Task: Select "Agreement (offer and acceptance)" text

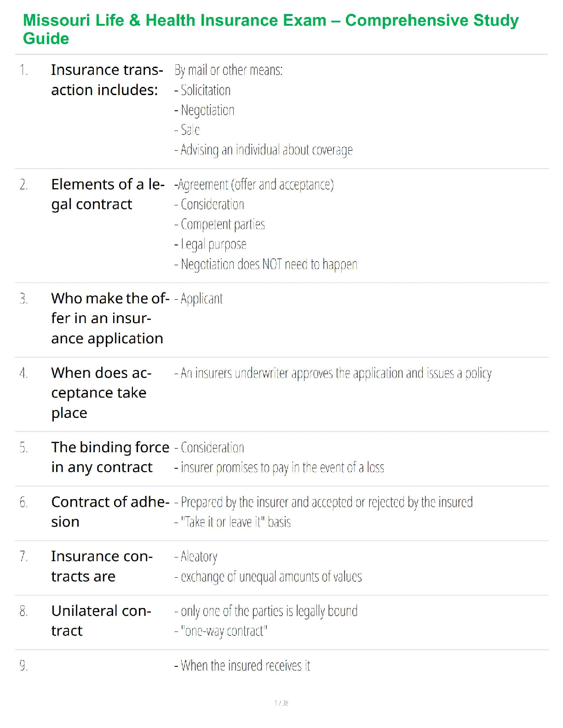Action: click(x=254, y=185)
